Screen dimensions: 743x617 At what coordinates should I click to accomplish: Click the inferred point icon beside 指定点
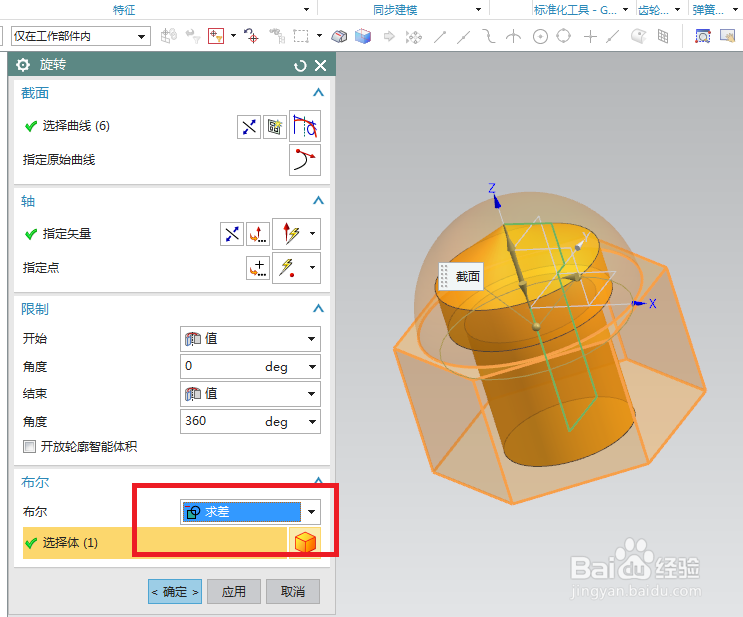tap(288, 268)
